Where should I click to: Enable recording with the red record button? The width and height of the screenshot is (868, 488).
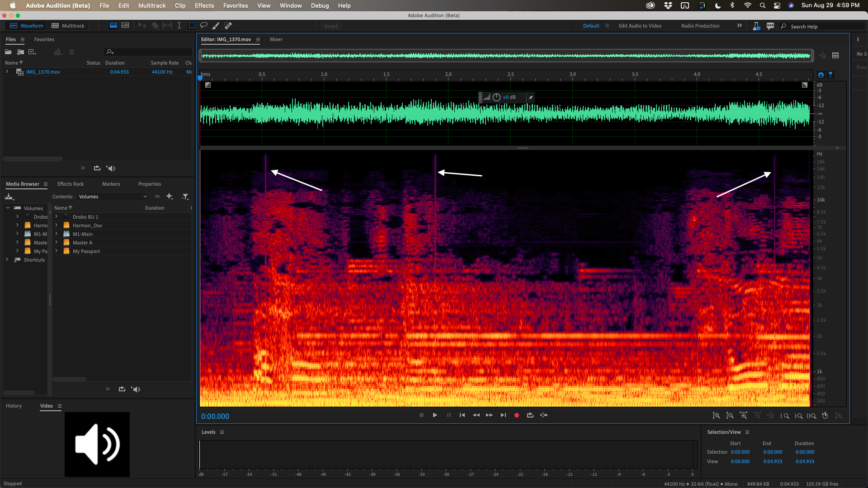[516, 415]
